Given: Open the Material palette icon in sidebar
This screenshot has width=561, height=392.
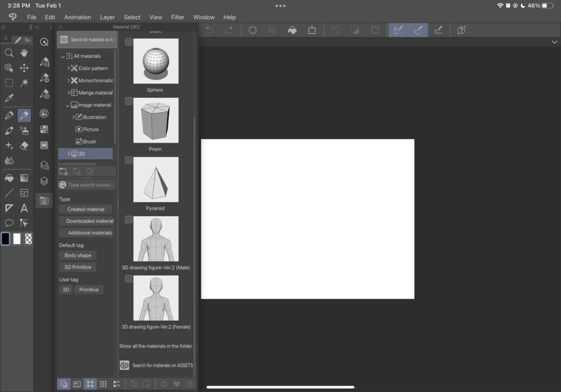Looking at the screenshot, I should [44, 200].
